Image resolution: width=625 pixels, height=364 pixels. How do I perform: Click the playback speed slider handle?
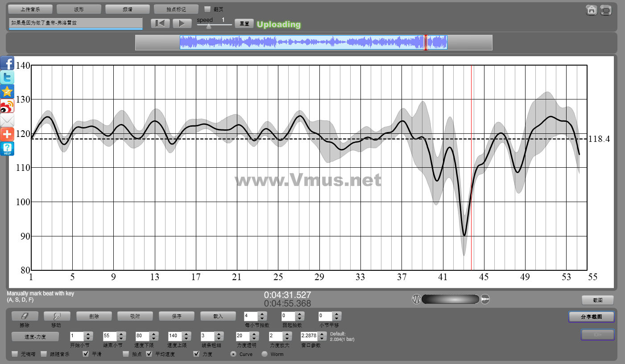click(208, 26)
